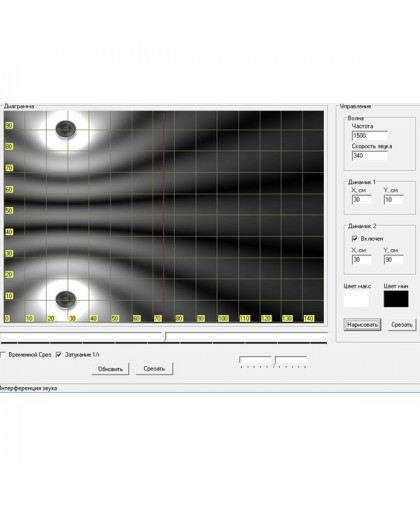Click the Частота field showing 1500

[x=369, y=136]
